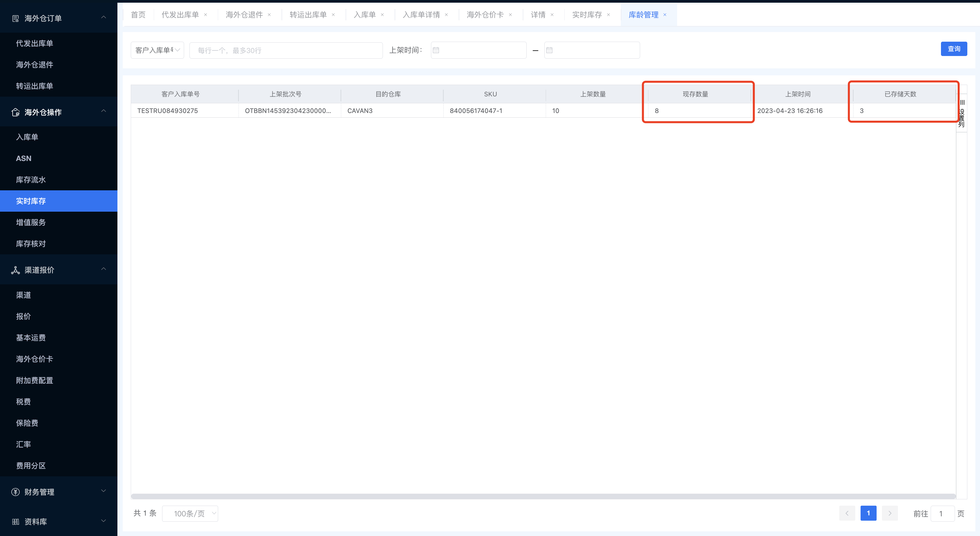Close the 入库单详情 tab
The width and height of the screenshot is (980, 536).
click(x=446, y=15)
